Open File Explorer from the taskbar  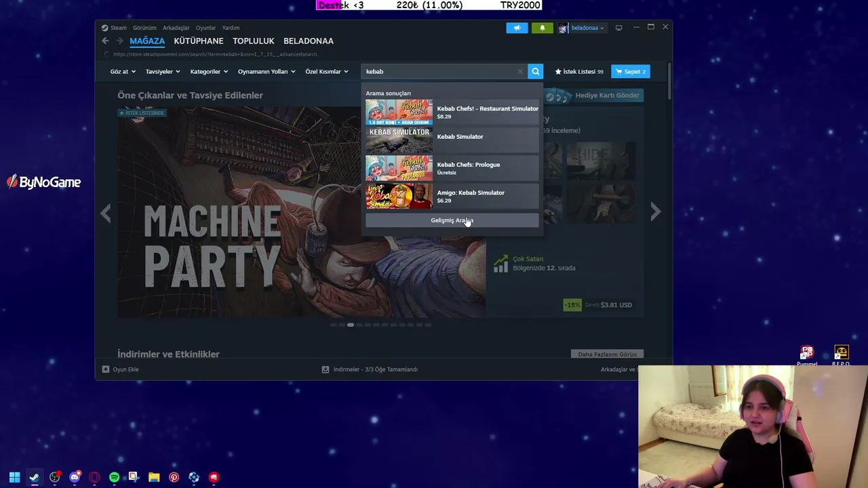coord(154,477)
